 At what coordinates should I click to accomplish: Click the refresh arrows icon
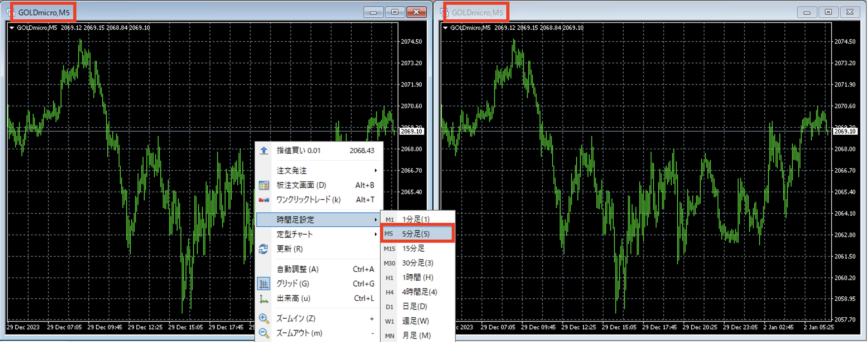click(264, 249)
